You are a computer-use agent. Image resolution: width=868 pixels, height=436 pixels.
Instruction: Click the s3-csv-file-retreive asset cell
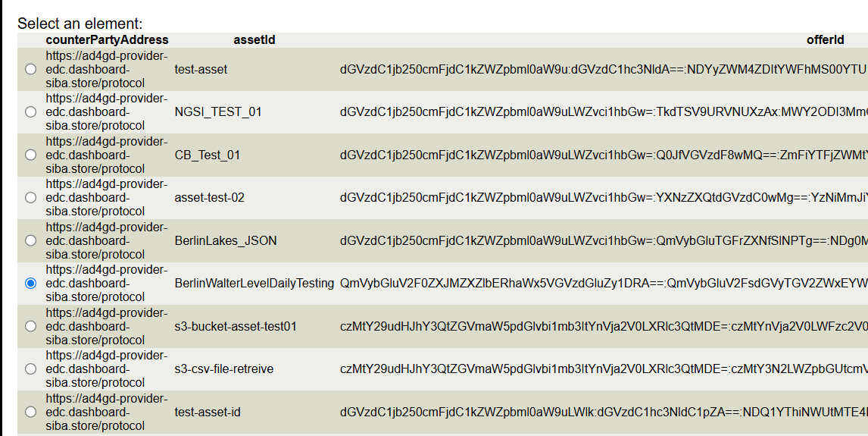tap(223, 369)
